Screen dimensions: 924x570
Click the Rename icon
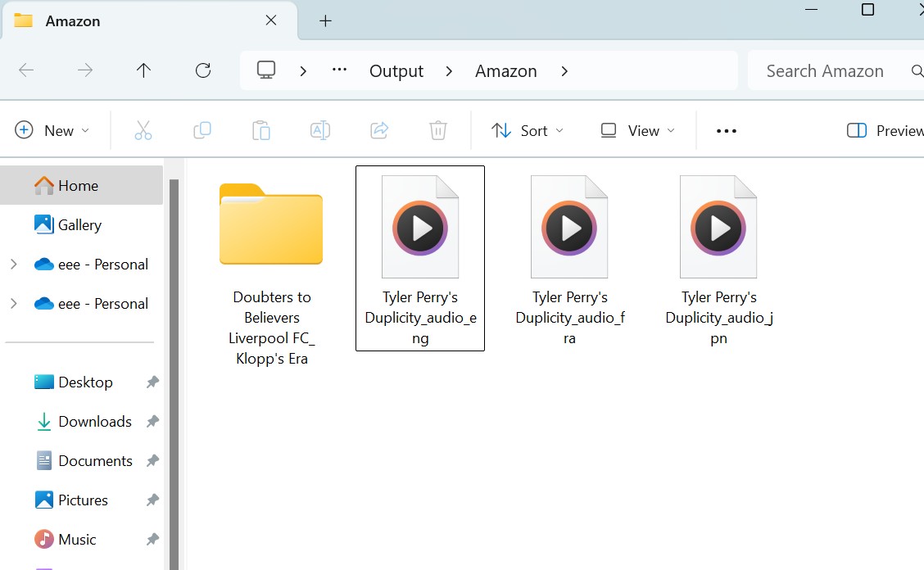(x=320, y=130)
